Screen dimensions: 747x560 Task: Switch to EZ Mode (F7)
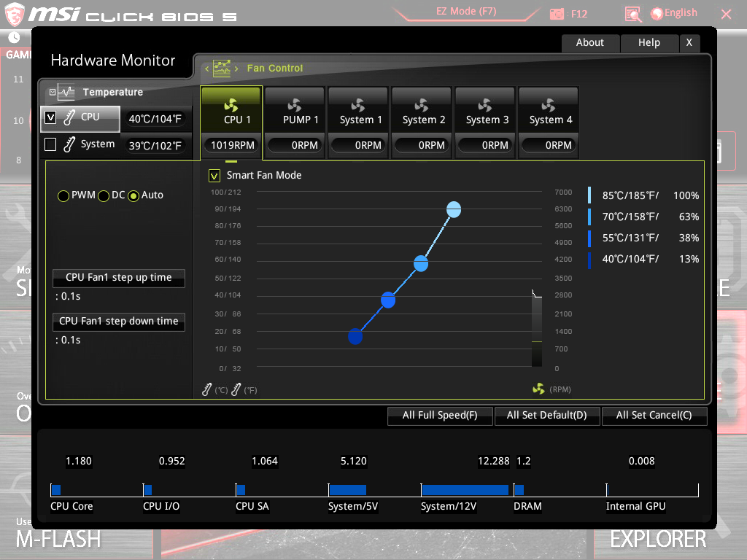pos(466,12)
